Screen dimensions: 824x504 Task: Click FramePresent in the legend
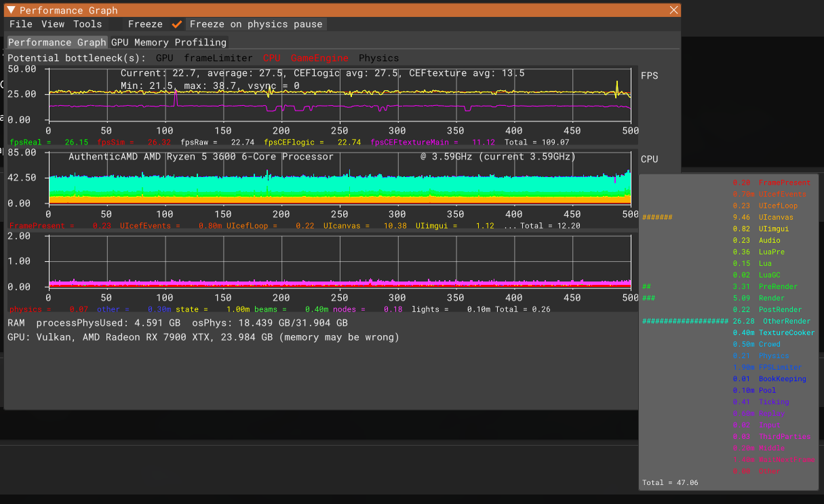[771, 183]
